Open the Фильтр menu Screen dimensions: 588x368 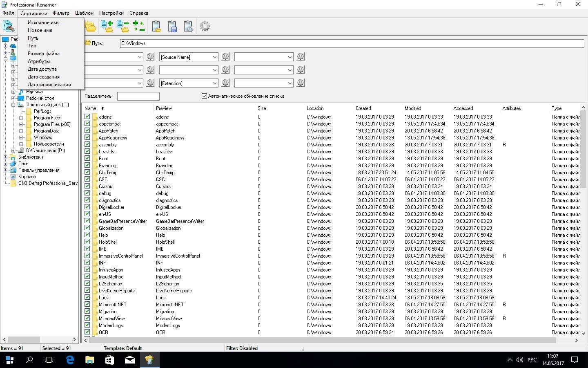(61, 13)
